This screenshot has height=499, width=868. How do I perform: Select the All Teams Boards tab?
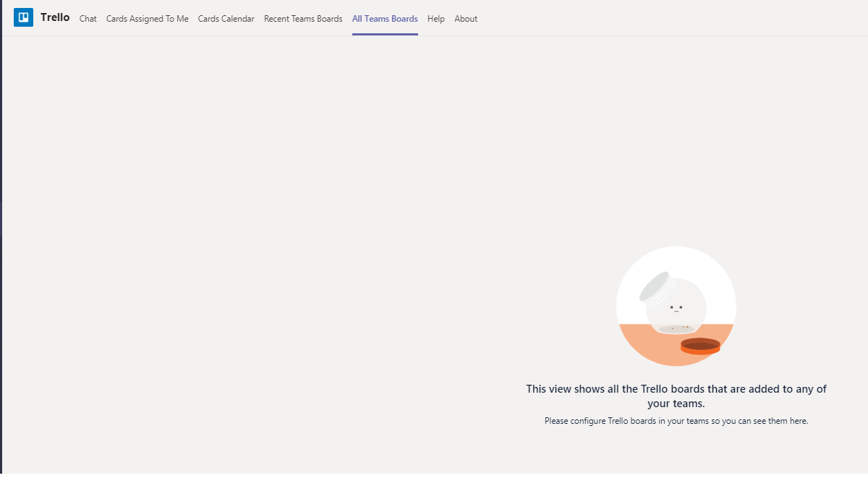click(x=385, y=19)
